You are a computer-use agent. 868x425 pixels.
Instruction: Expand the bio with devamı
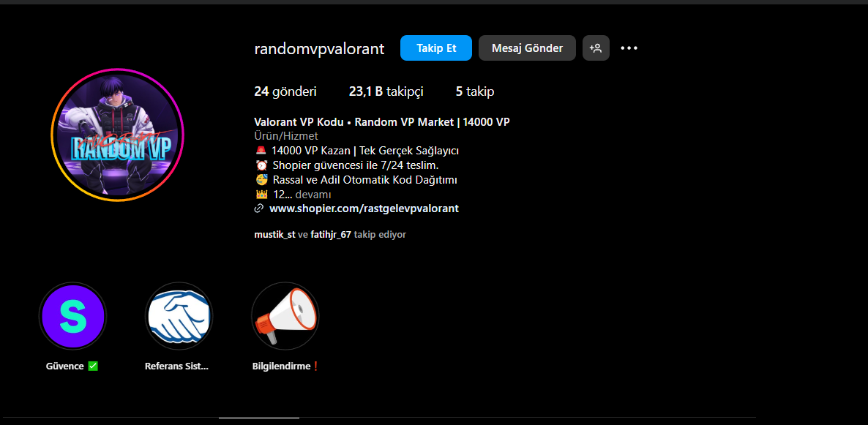(313, 195)
